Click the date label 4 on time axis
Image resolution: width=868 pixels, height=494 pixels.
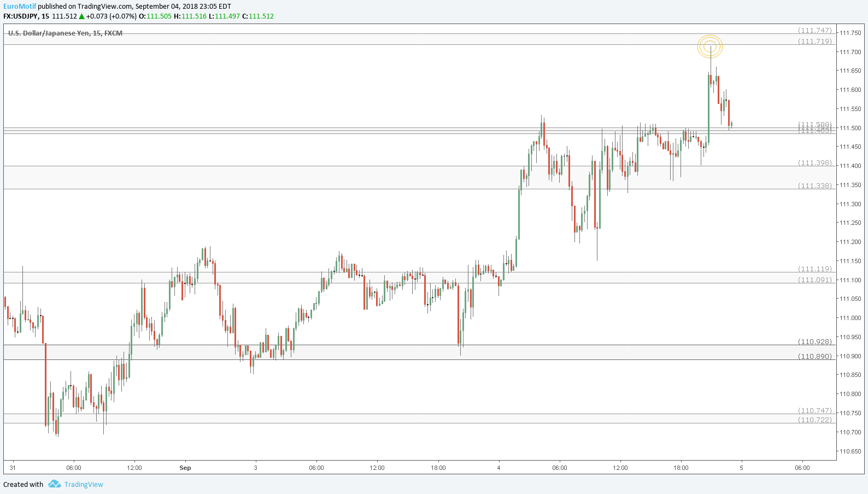[x=499, y=468]
